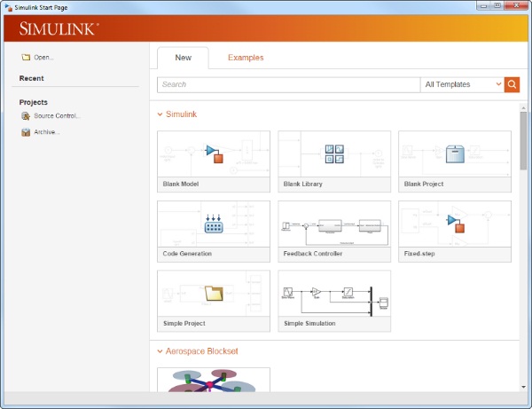Click the vertical scrollbar thumb
This screenshot has width=532, height=409.
pos(523,141)
